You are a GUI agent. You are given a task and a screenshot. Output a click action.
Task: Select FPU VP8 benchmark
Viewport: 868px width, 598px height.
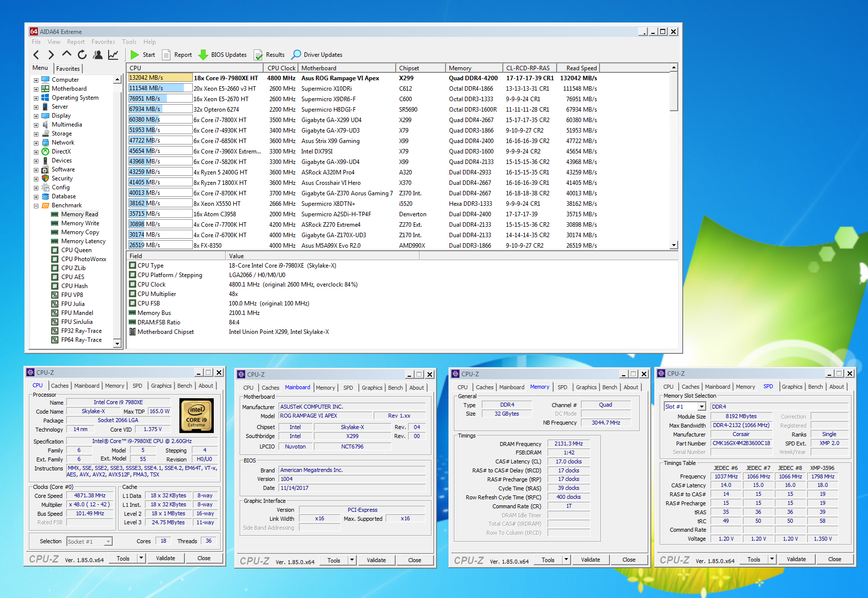pyautogui.click(x=72, y=295)
